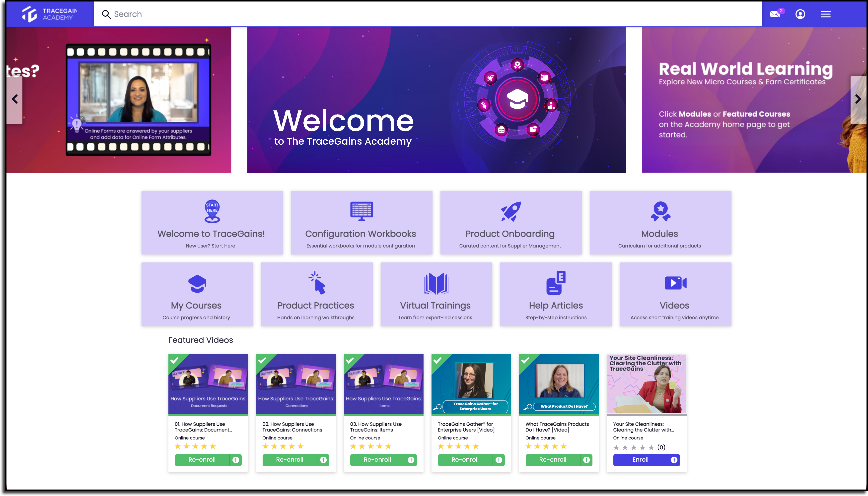Open Site Cleanliness video thumbnail
The image size is (868, 496).
tap(647, 384)
